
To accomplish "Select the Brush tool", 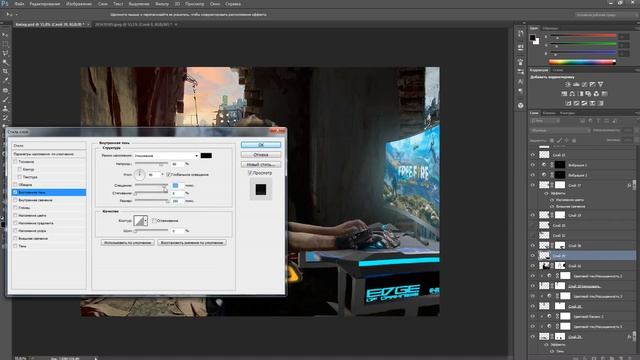I will [5, 100].
